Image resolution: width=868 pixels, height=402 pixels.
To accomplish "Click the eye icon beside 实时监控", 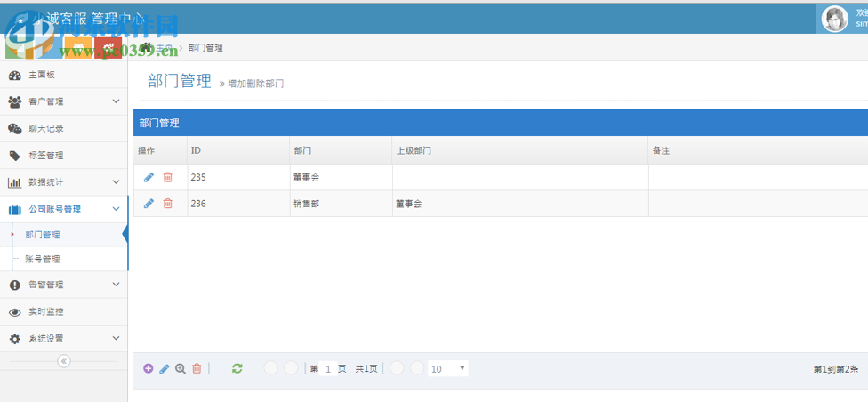I will [x=15, y=312].
